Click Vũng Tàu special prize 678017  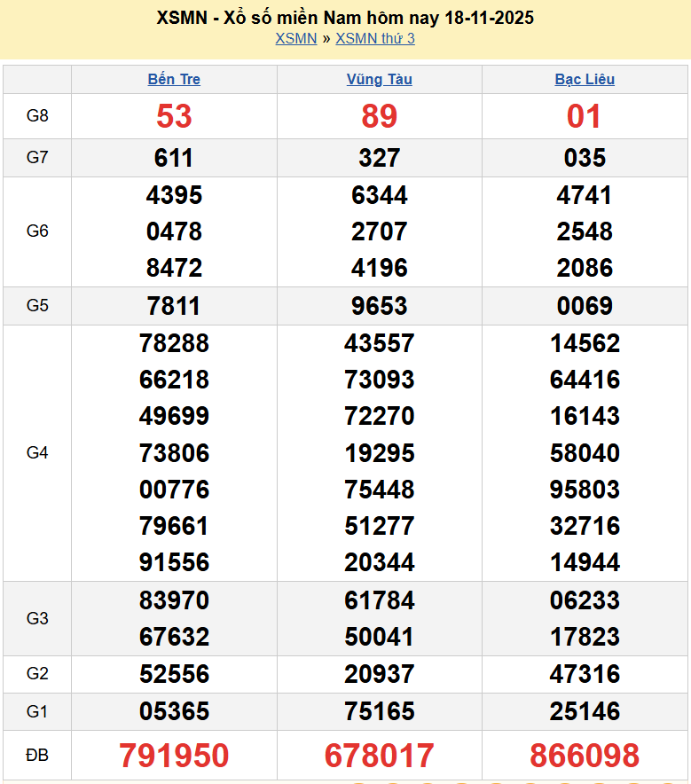click(379, 756)
